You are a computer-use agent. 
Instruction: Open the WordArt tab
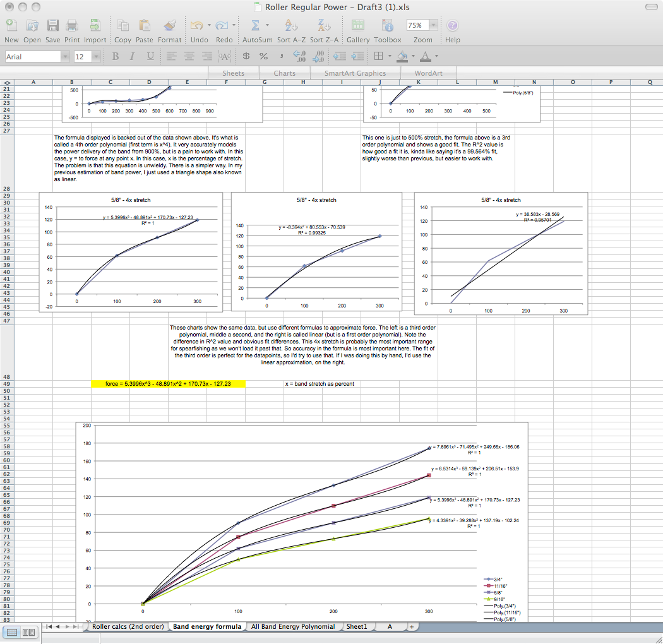click(x=428, y=73)
